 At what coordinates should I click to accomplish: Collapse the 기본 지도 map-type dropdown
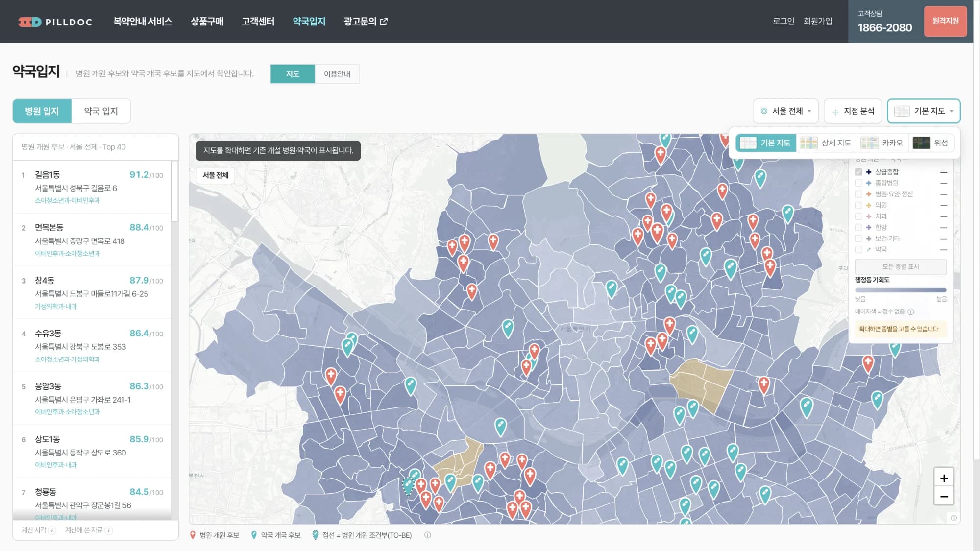pos(924,111)
